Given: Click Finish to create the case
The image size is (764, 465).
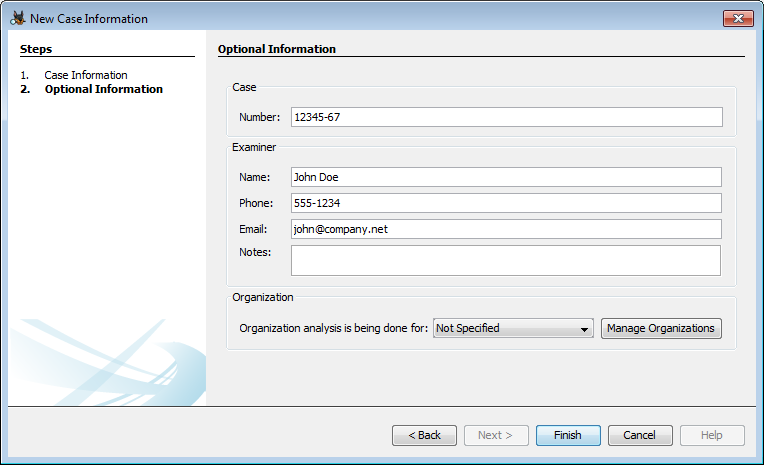Looking at the screenshot, I should pos(567,435).
